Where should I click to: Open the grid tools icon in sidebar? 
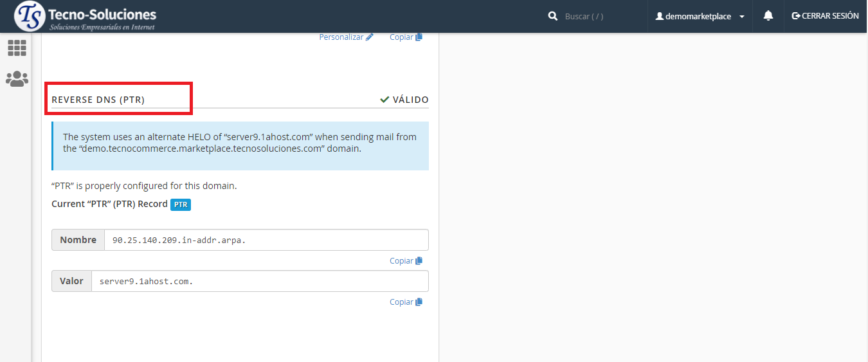coord(17,48)
